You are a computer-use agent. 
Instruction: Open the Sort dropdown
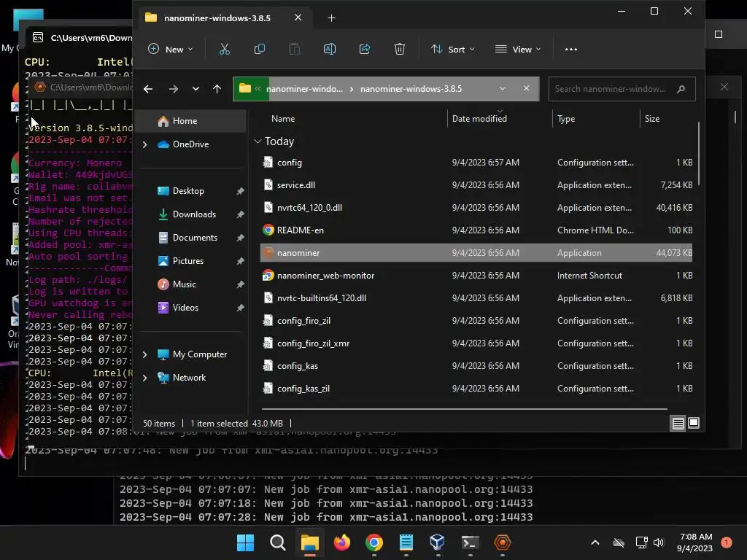coord(452,49)
